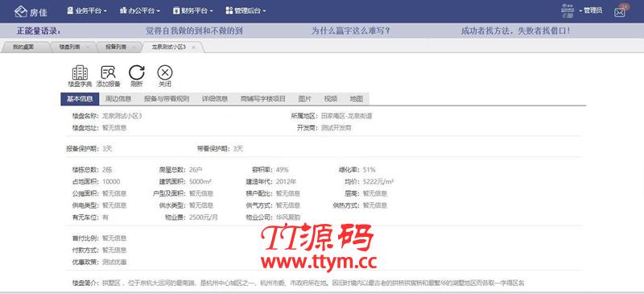Expand the 业务平台 dropdown menu
This screenshot has width=644, height=294.
click(87, 11)
